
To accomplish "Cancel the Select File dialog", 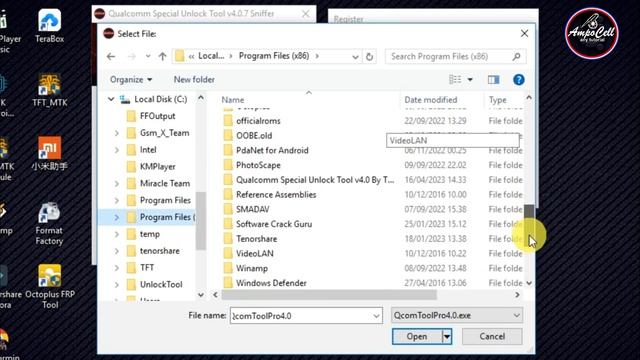I will (x=492, y=336).
